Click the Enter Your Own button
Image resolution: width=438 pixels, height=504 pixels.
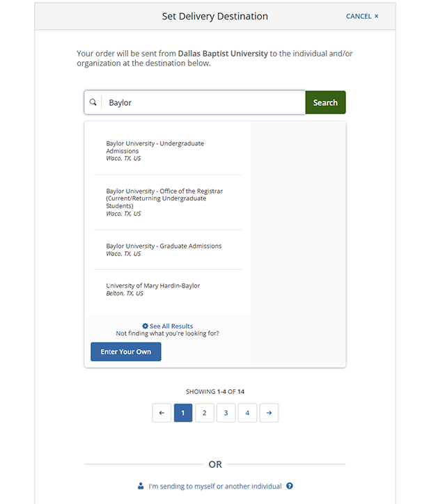(x=125, y=352)
